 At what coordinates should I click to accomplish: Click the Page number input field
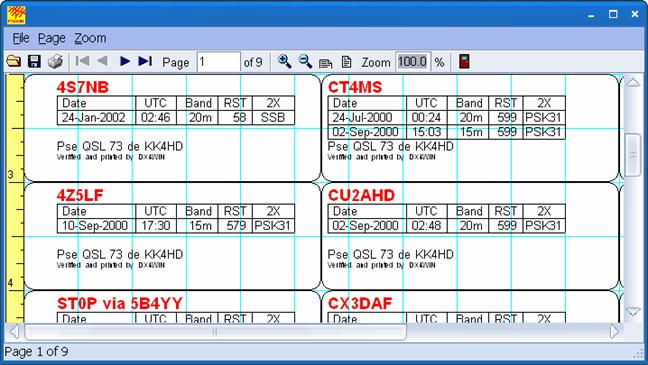[219, 62]
